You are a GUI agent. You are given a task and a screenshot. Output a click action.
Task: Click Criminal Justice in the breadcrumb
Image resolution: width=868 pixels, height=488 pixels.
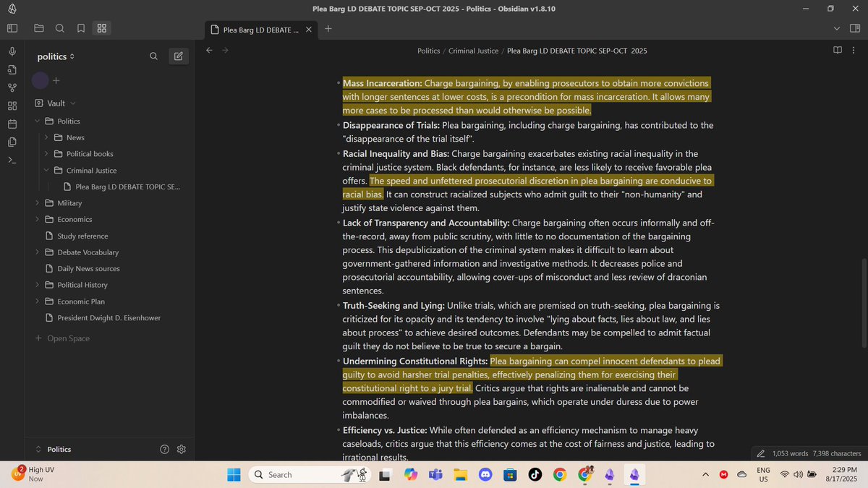473,51
